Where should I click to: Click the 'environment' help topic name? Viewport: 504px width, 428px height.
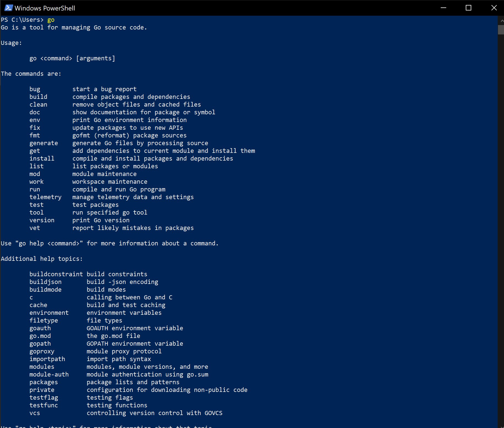pyautogui.click(x=49, y=313)
